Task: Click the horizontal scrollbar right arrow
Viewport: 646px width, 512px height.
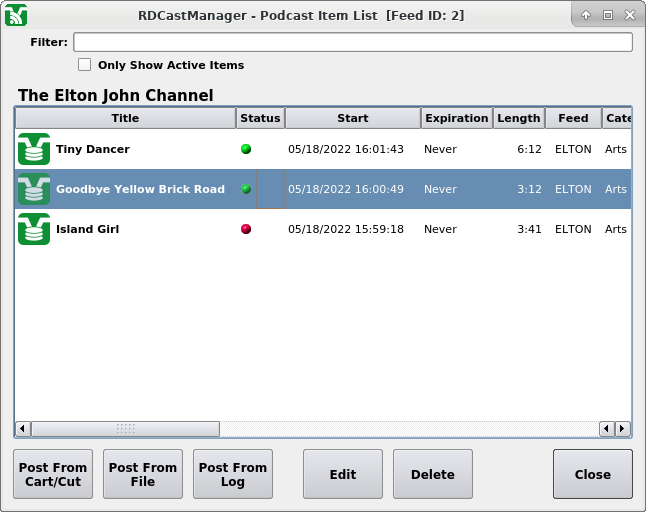Action: [622, 429]
